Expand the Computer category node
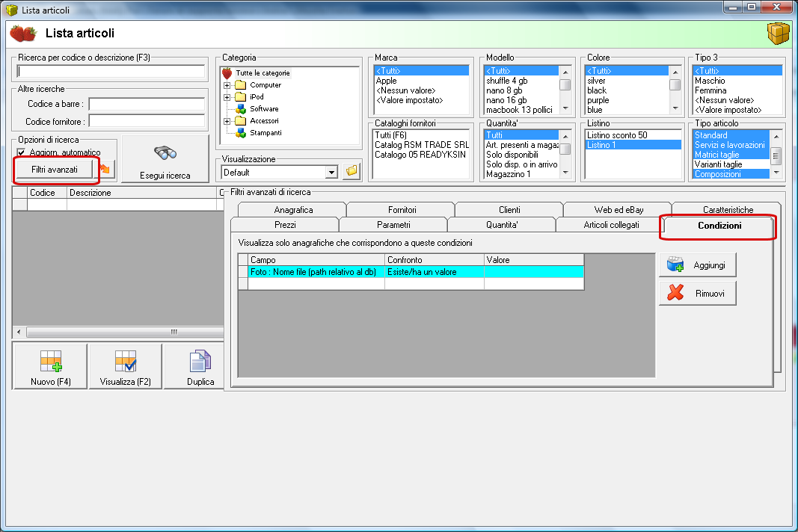798x532 pixels. 227,85
